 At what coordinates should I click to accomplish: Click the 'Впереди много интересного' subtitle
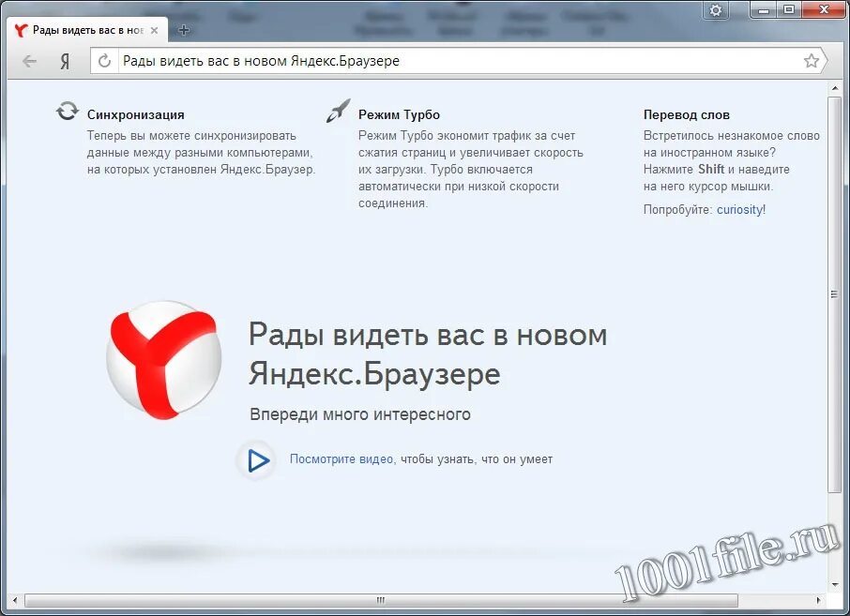360,414
